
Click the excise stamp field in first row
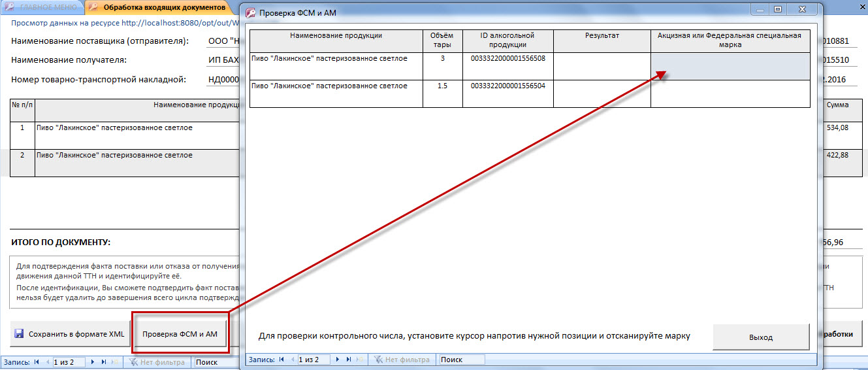[x=730, y=66]
